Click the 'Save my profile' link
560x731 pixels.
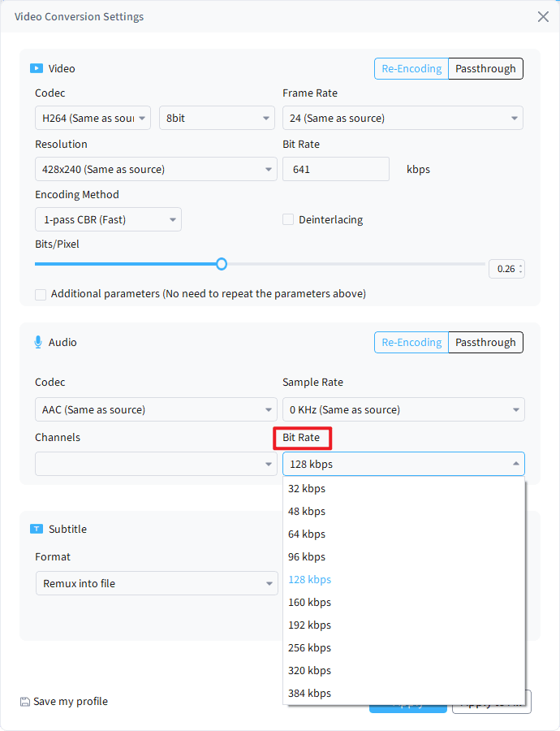pos(70,701)
